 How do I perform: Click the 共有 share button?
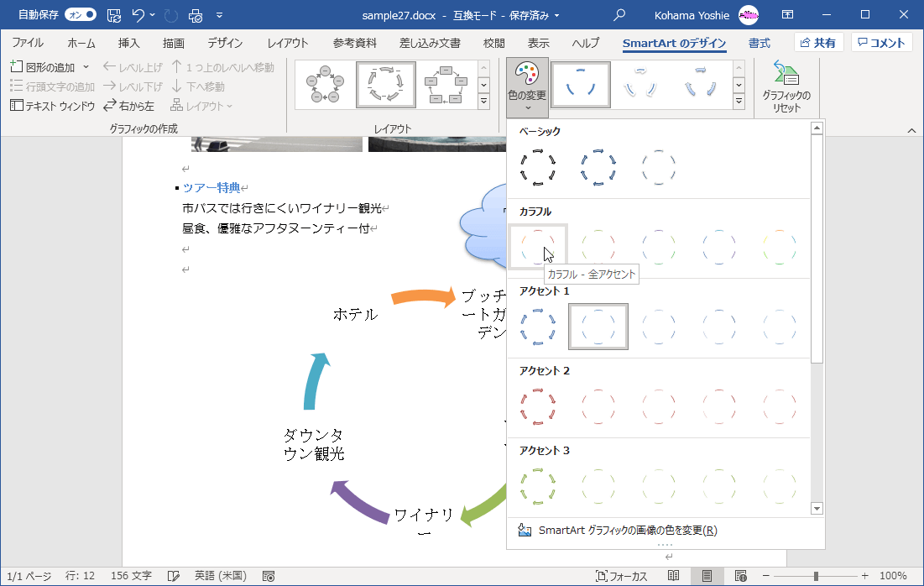[x=818, y=43]
